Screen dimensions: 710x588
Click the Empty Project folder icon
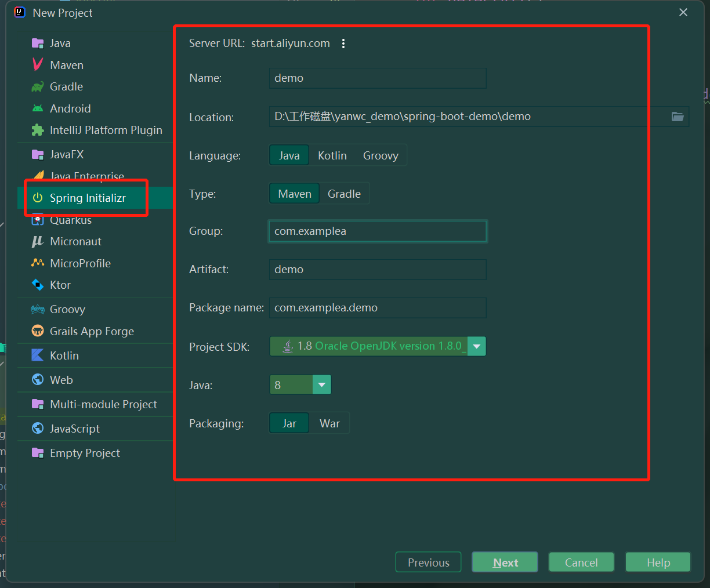pos(38,453)
